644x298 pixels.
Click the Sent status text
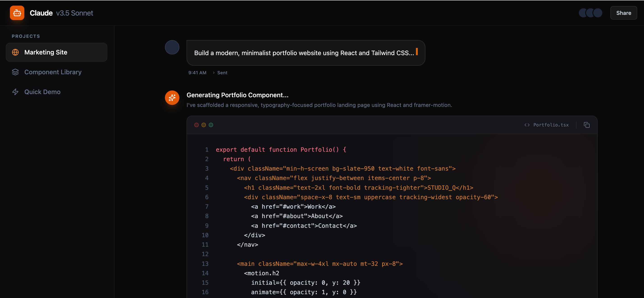pyautogui.click(x=222, y=73)
